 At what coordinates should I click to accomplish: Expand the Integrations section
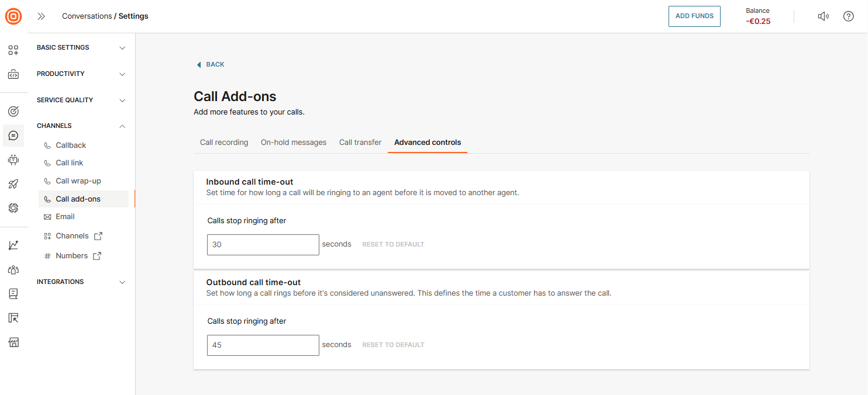click(81, 282)
